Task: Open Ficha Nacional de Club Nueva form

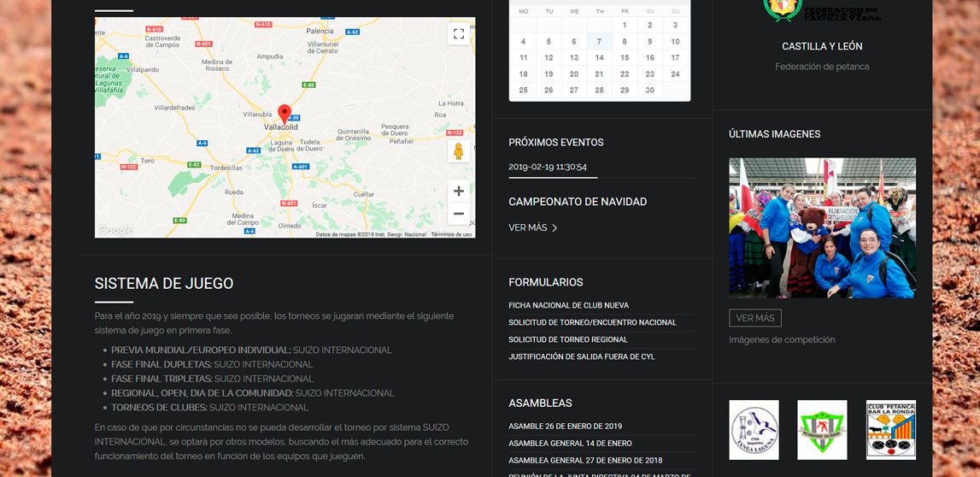Action: click(x=568, y=305)
